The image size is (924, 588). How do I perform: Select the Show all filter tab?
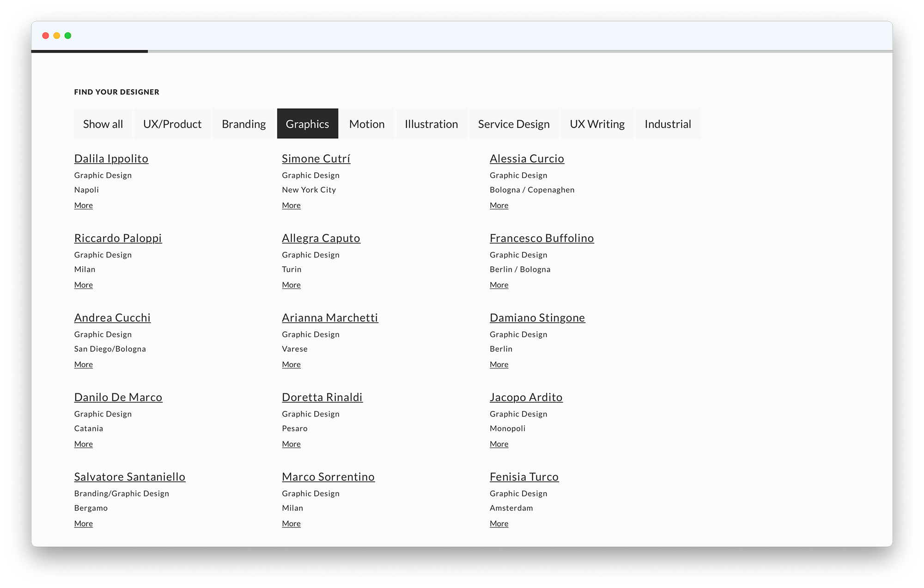click(103, 123)
